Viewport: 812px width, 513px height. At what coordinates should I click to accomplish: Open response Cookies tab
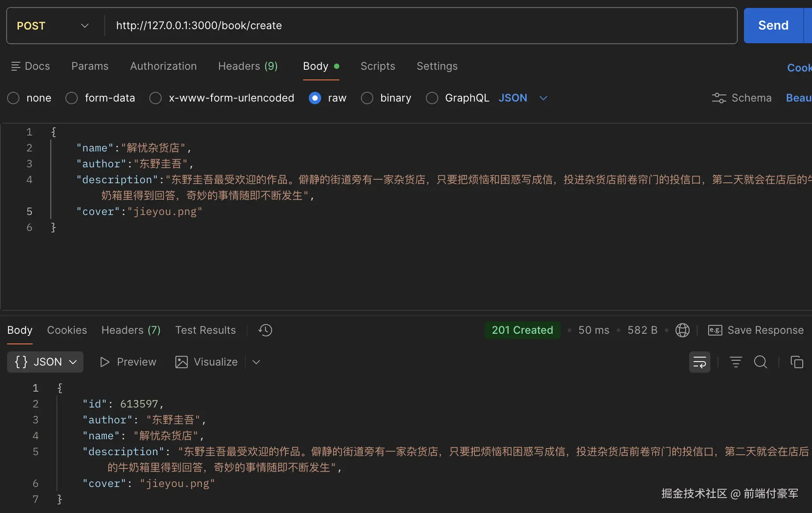pos(67,330)
